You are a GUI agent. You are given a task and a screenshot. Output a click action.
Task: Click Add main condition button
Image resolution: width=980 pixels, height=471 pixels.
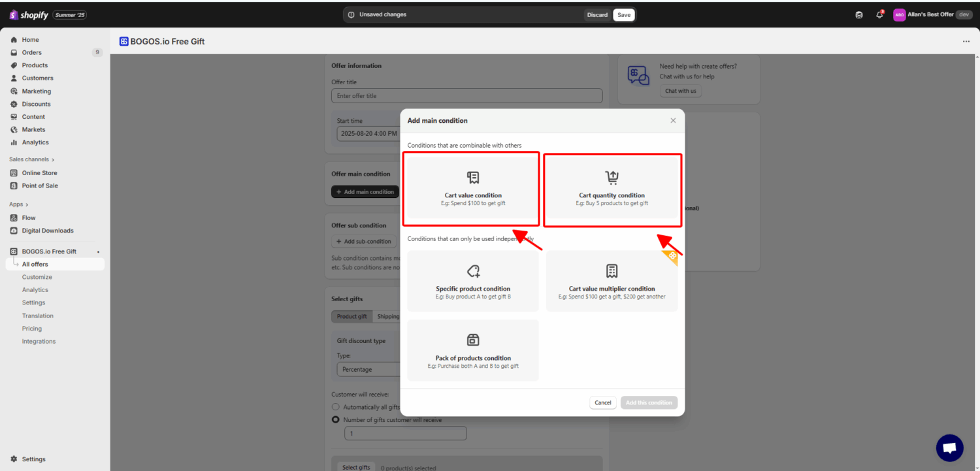pyautogui.click(x=365, y=192)
